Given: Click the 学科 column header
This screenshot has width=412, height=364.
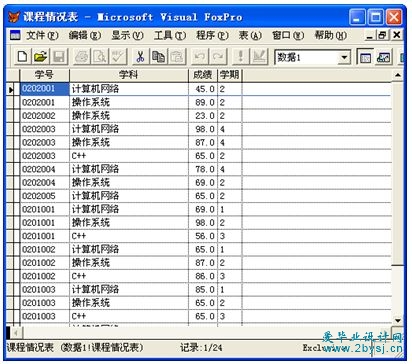Looking at the screenshot, I should coord(129,75).
